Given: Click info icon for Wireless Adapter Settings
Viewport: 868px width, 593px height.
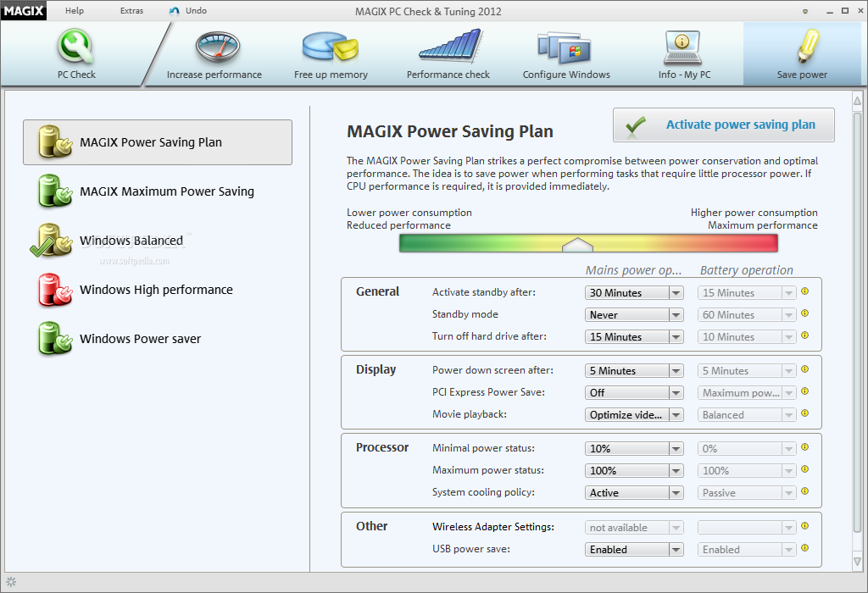Looking at the screenshot, I should coord(805,526).
